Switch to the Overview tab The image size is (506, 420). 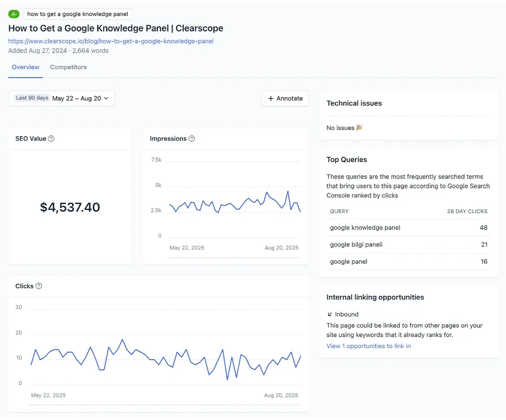click(x=26, y=67)
